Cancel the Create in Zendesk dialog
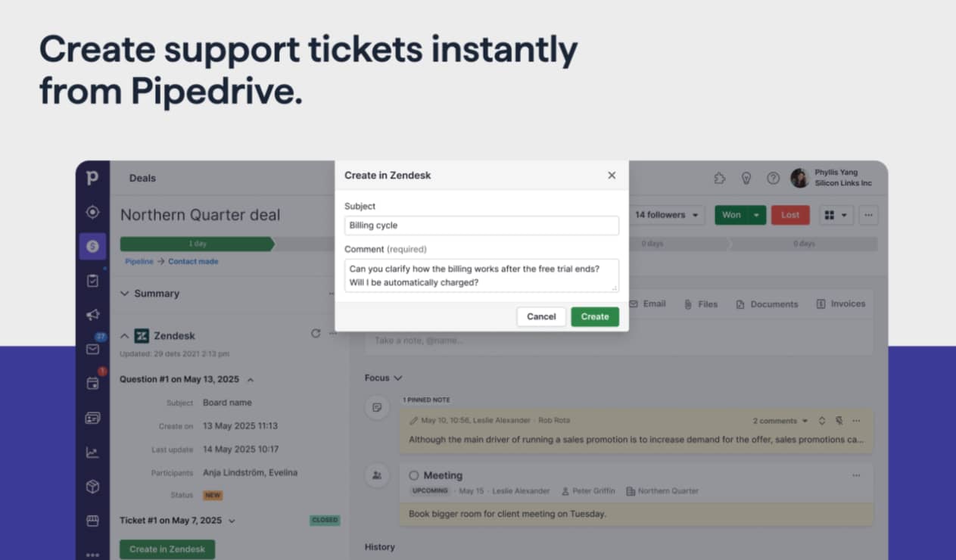This screenshot has width=956, height=560. (541, 317)
